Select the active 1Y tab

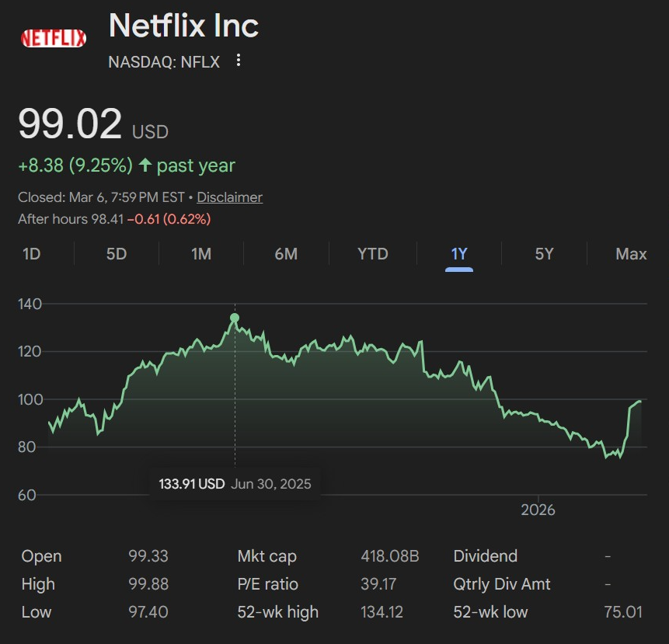pos(459,255)
